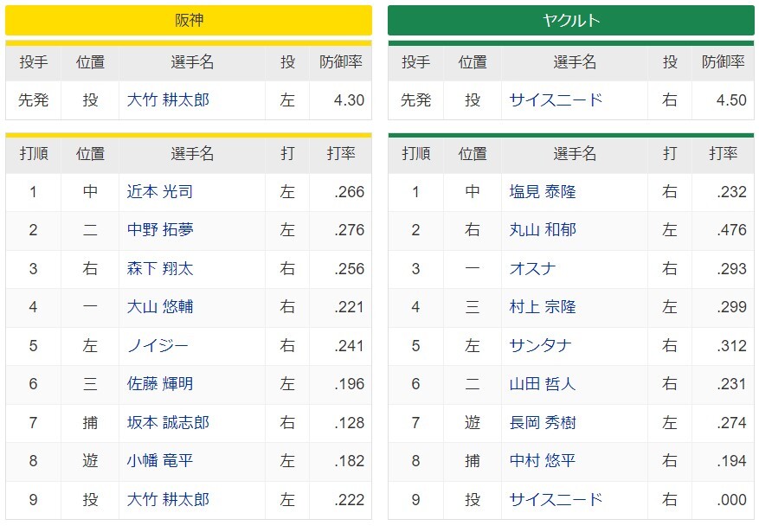Click 村上 宗隆 player link
The height and width of the screenshot is (532, 759).
(x=543, y=307)
